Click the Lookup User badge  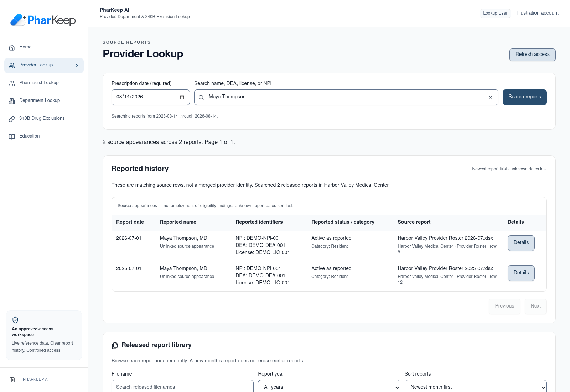click(495, 13)
